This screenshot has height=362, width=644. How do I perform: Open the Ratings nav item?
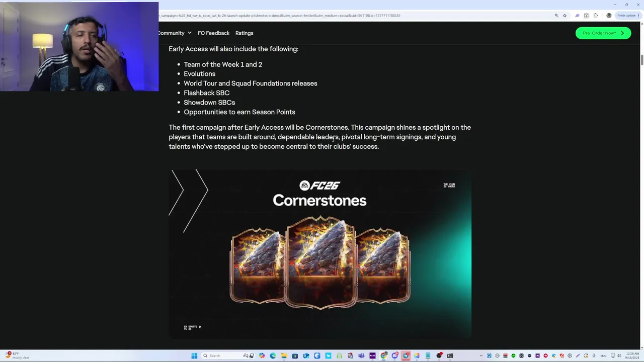[244, 33]
